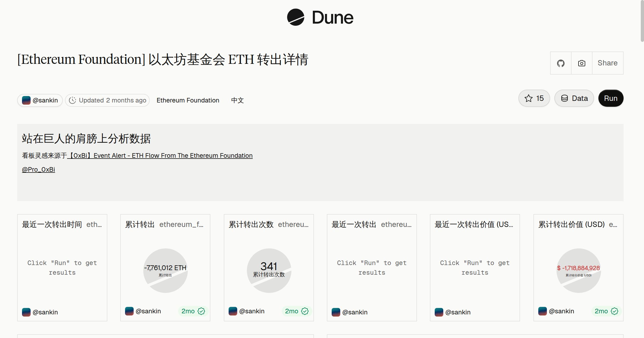Click @sankin avatar on 最近一次转出 card
Viewport: 644px width, 338px height.
coord(336,312)
